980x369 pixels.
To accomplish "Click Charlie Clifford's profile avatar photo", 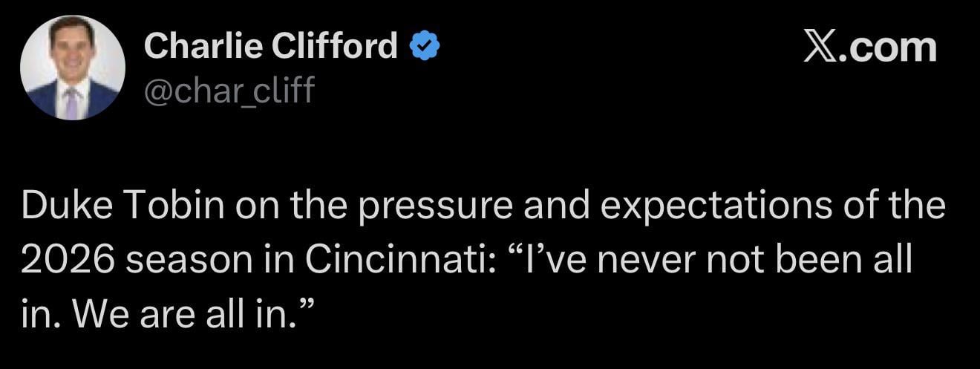I will coord(73,68).
